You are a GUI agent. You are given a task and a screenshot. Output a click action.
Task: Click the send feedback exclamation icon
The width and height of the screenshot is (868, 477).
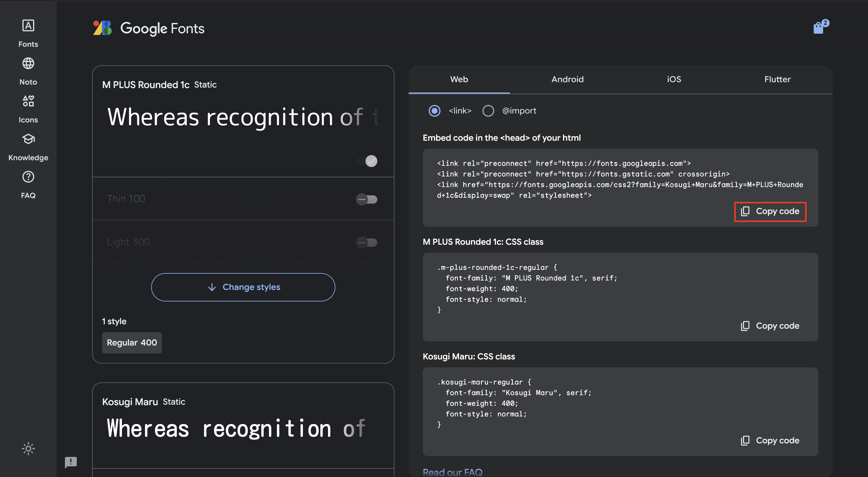tap(71, 462)
